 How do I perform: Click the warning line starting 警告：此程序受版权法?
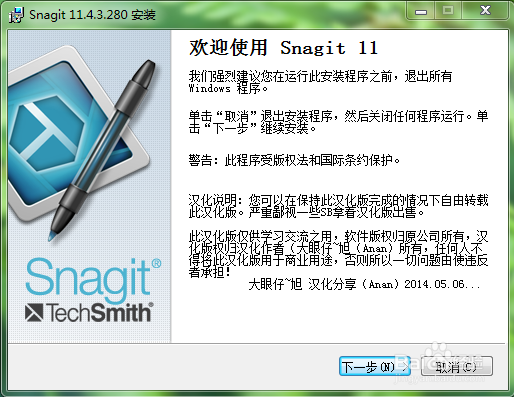pos(294,160)
